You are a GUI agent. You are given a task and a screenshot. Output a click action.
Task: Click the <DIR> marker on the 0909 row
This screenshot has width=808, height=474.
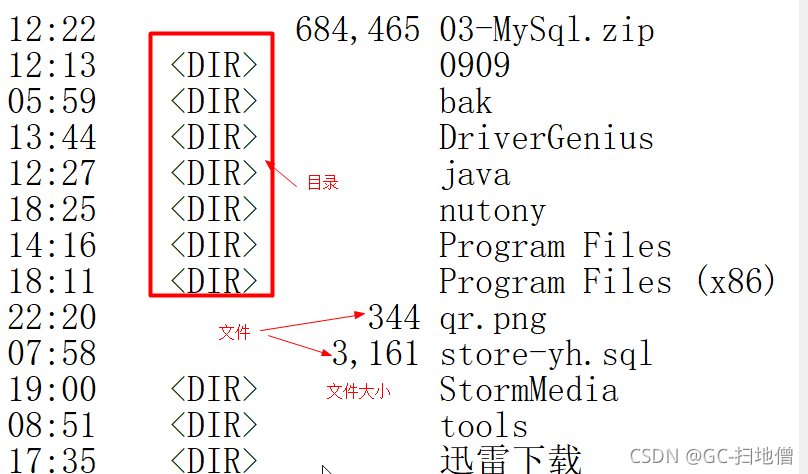pos(214,66)
